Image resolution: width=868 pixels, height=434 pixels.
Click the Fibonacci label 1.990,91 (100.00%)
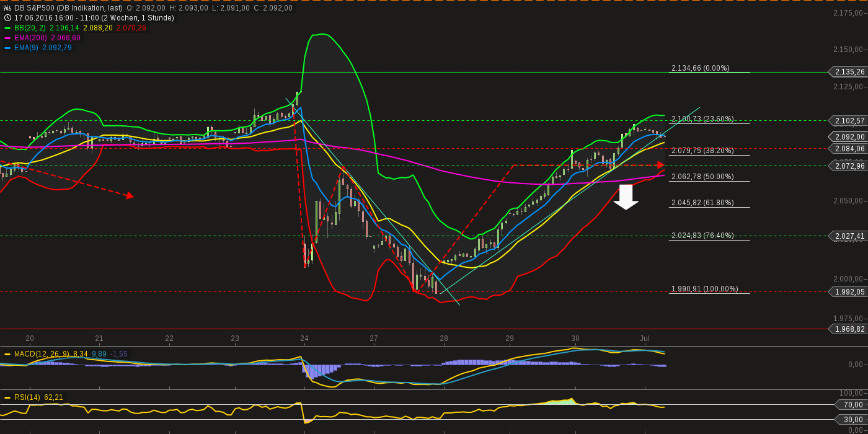pyautogui.click(x=705, y=289)
